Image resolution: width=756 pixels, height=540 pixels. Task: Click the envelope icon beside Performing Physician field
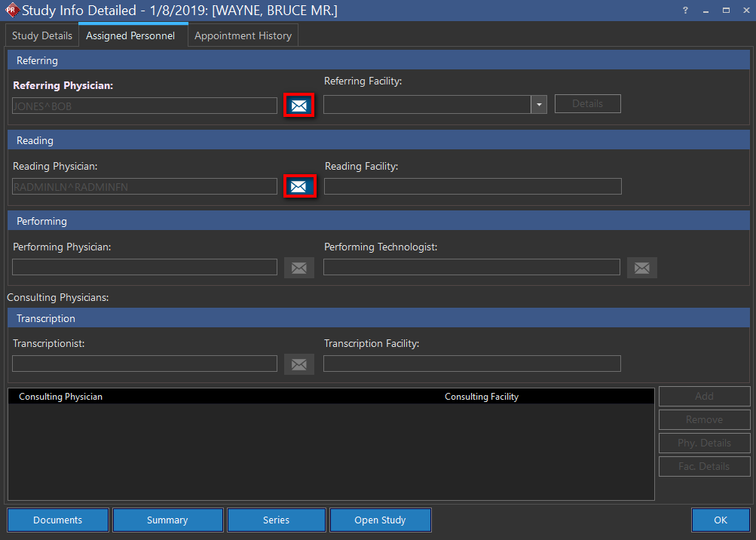[299, 267]
